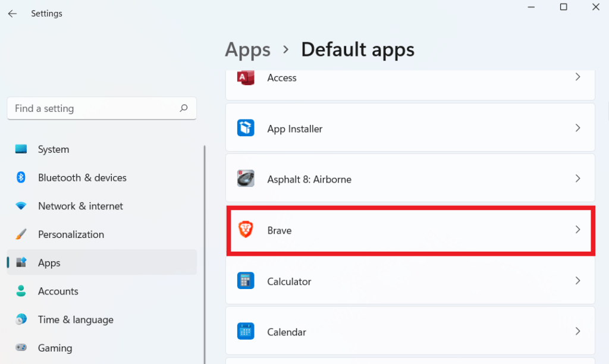Expand the Brave entry chevron
This screenshot has width=609, height=364.
pyautogui.click(x=577, y=230)
